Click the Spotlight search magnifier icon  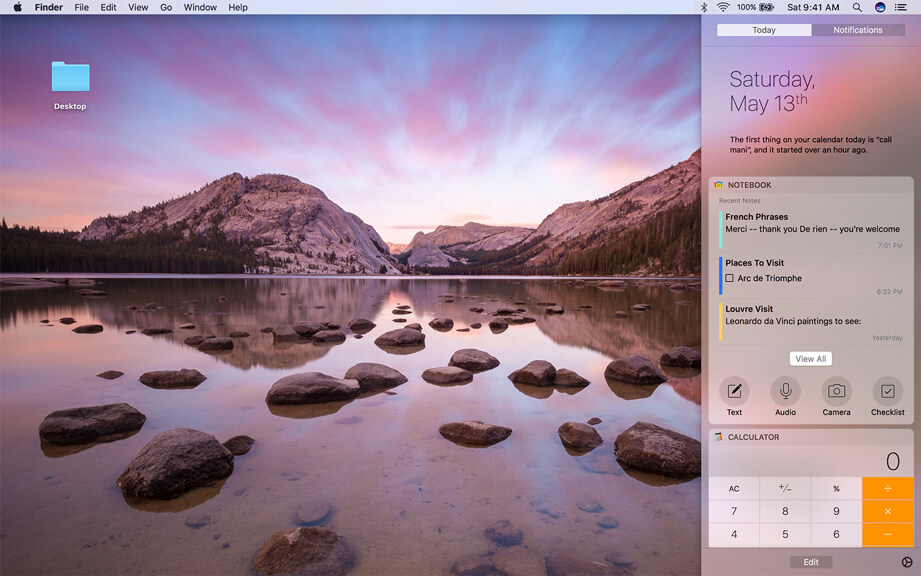pos(858,7)
